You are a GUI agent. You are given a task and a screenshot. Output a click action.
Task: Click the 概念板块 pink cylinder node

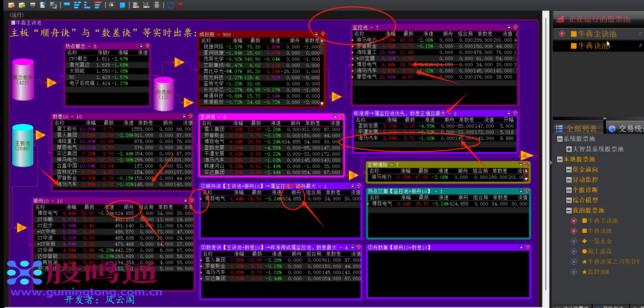(23, 80)
